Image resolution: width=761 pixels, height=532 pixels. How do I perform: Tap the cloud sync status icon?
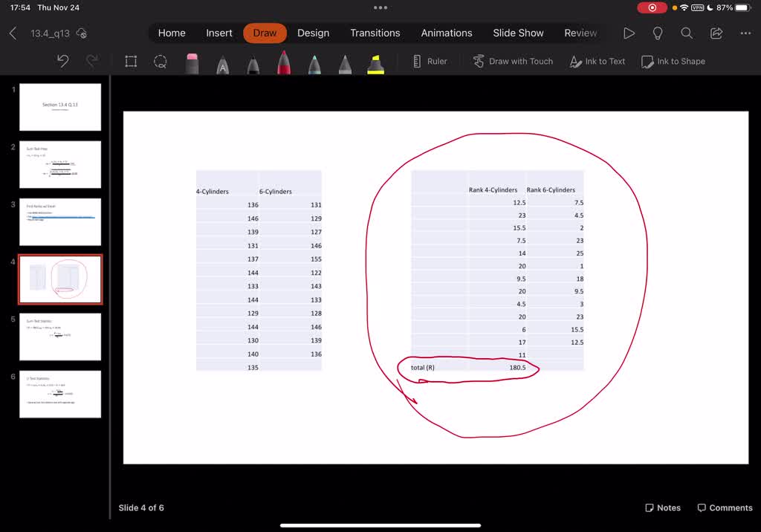(82, 33)
